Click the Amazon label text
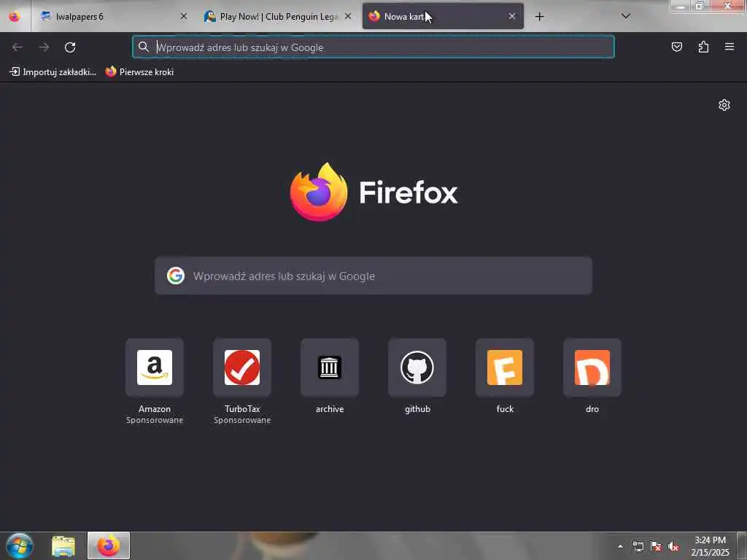The height and width of the screenshot is (560, 747). click(155, 409)
